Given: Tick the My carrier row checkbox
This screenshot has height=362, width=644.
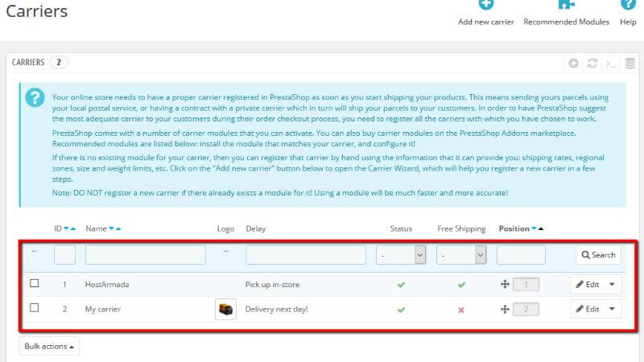Looking at the screenshot, I should (x=34, y=308).
